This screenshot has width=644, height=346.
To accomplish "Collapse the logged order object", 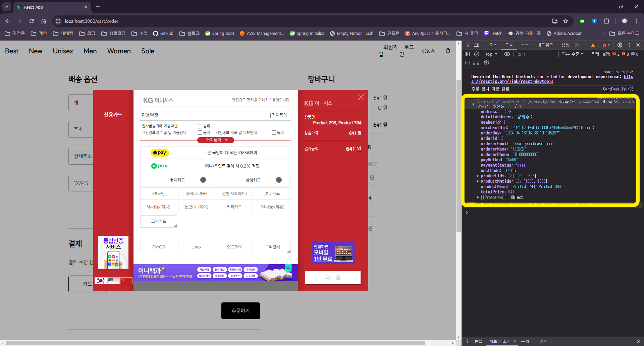I will coord(473,104).
